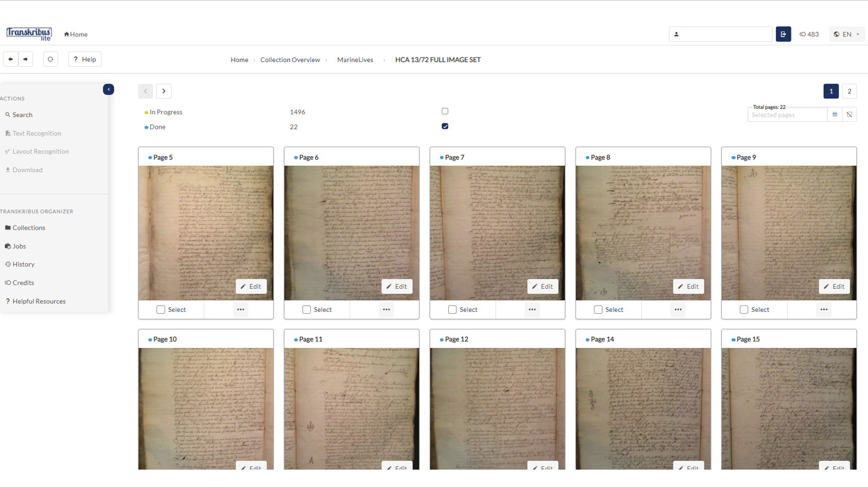Open the EN language dropdown

[847, 34]
